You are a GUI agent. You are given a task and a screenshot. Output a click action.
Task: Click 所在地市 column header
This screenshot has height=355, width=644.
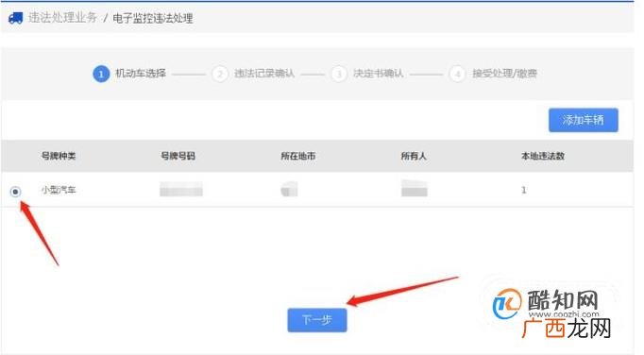(298, 156)
